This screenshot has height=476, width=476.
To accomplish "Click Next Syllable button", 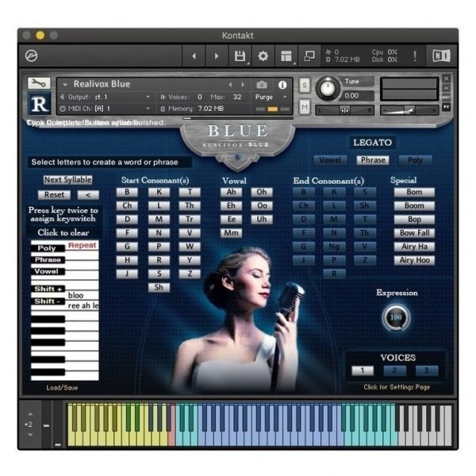I will click(67, 180).
